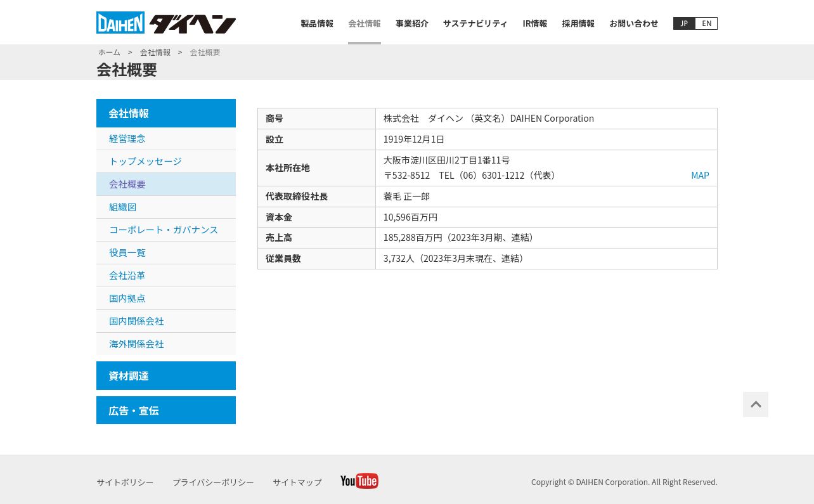Open the 会社情報 top navigation menu
The width and height of the screenshot is (814, 504).
(x=365, y=23)
